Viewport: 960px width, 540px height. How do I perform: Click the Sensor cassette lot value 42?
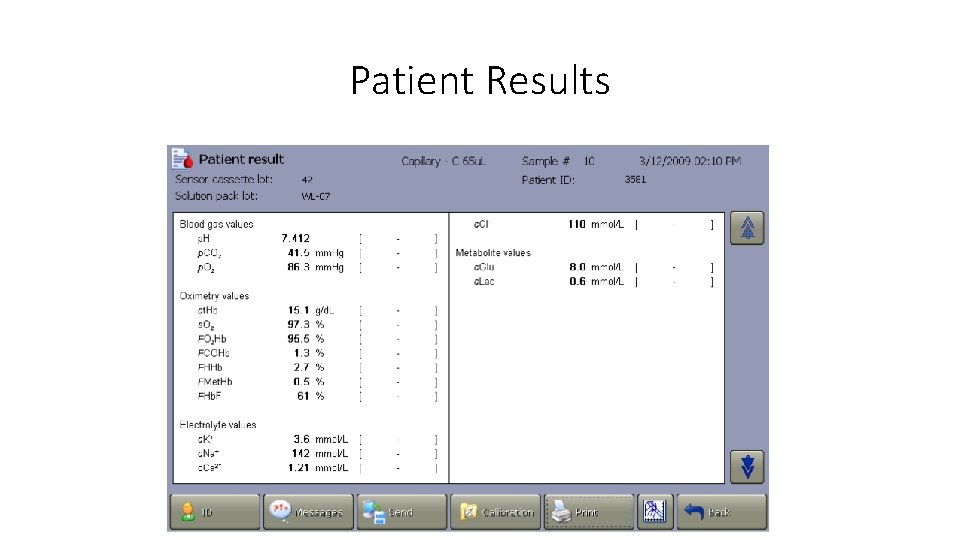click(x=307, y=179)
